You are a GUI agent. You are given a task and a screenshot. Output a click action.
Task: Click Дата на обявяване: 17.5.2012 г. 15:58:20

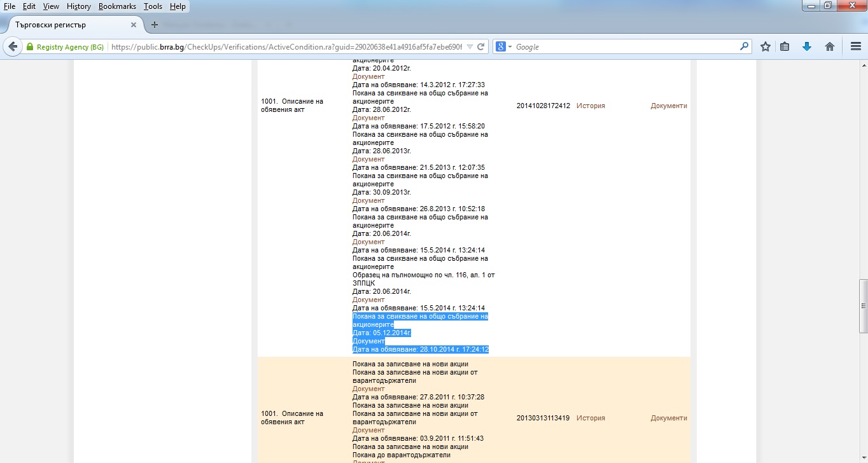(419, 127)
